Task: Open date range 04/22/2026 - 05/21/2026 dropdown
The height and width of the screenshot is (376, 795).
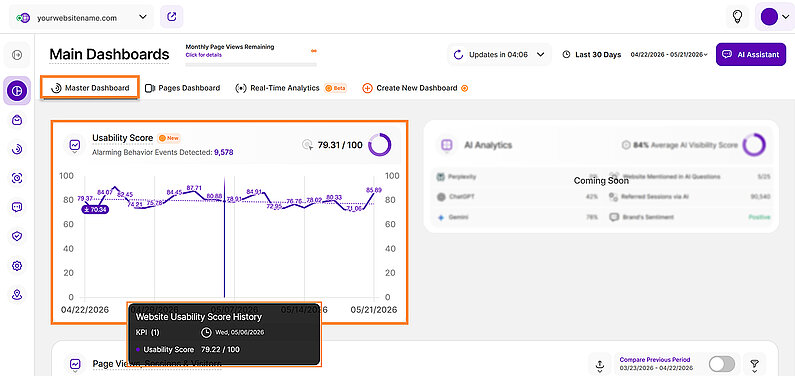Action: pyautogui.click(x=669, y=55)
